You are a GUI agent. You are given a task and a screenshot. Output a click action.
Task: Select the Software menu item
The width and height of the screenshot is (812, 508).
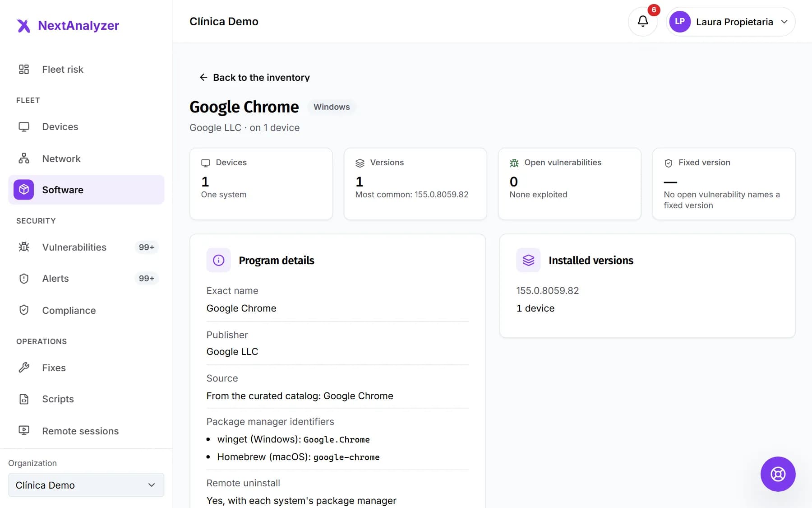[86, 190]
